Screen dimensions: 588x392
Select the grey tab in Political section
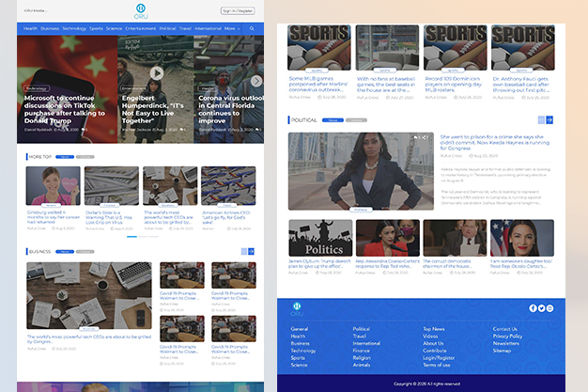356,120
